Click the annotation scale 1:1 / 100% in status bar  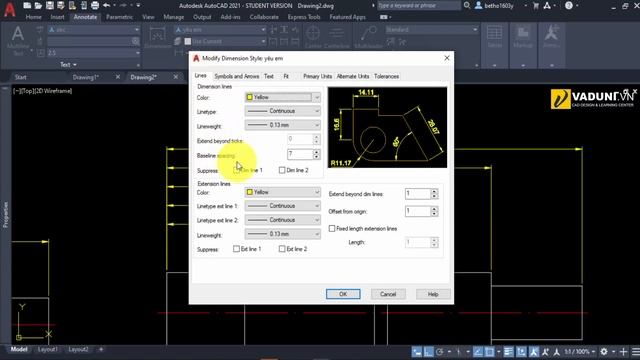tap(577, 351)
